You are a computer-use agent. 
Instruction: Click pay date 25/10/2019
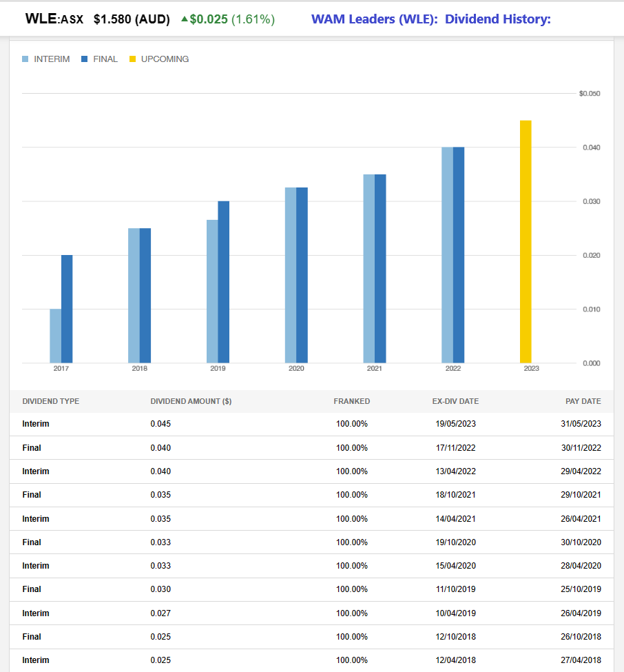(581, 589)
